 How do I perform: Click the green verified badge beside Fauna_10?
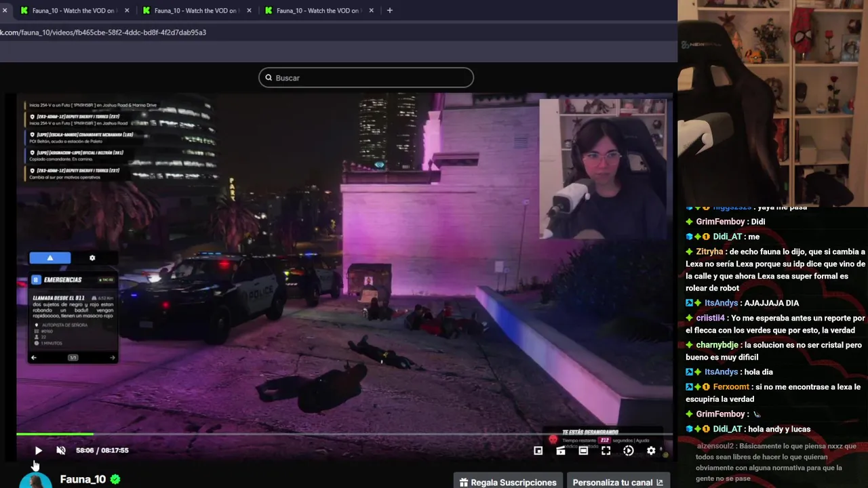point(115,479)
